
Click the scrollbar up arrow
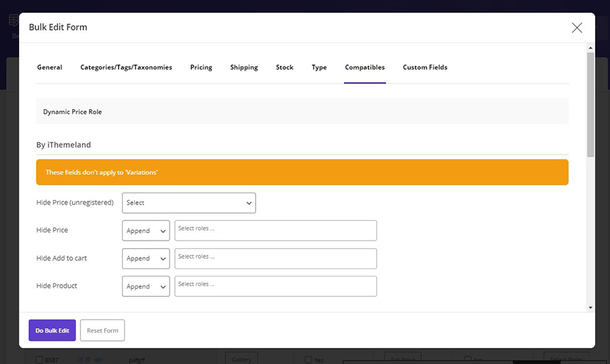(590, 48)
